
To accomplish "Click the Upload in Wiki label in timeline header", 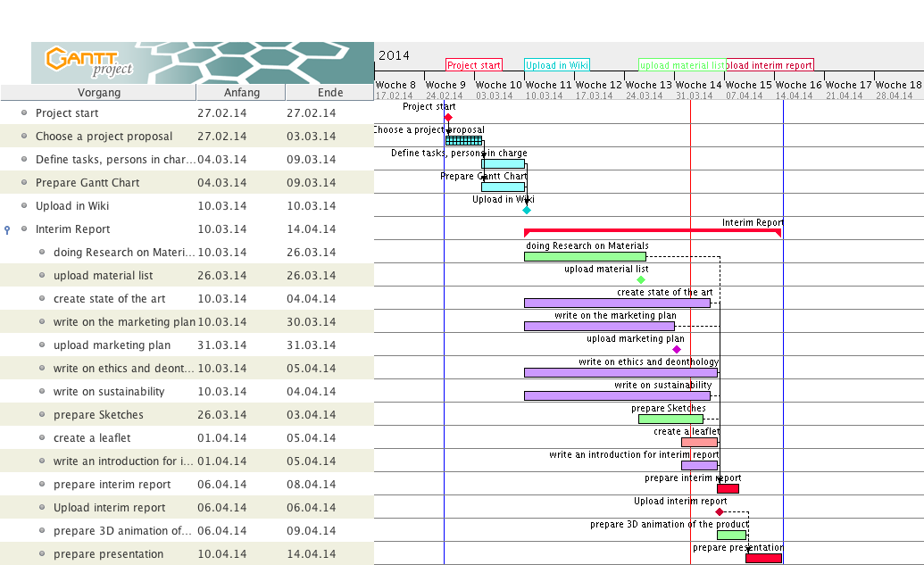I will (557, 65).
